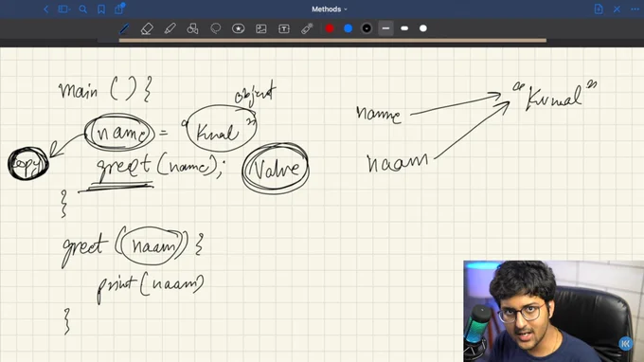Viewport: 644px width, 362px height.
Task: Click the presenter webcam video thumbnail
Action: pyautogui.click(x=554, y=311)
